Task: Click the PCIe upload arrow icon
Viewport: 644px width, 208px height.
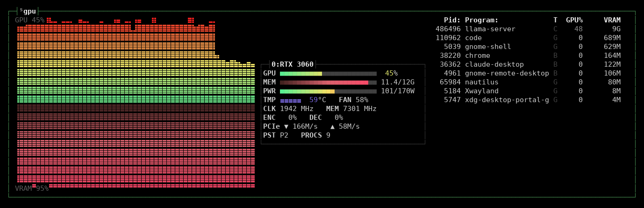Action: tap(333, 126)
